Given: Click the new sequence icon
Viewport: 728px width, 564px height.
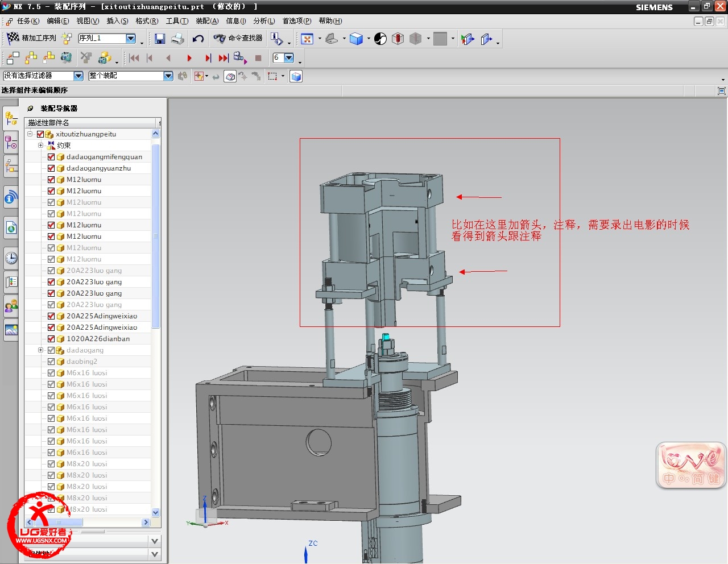Looking at the screenshot, I should (67, 38).
